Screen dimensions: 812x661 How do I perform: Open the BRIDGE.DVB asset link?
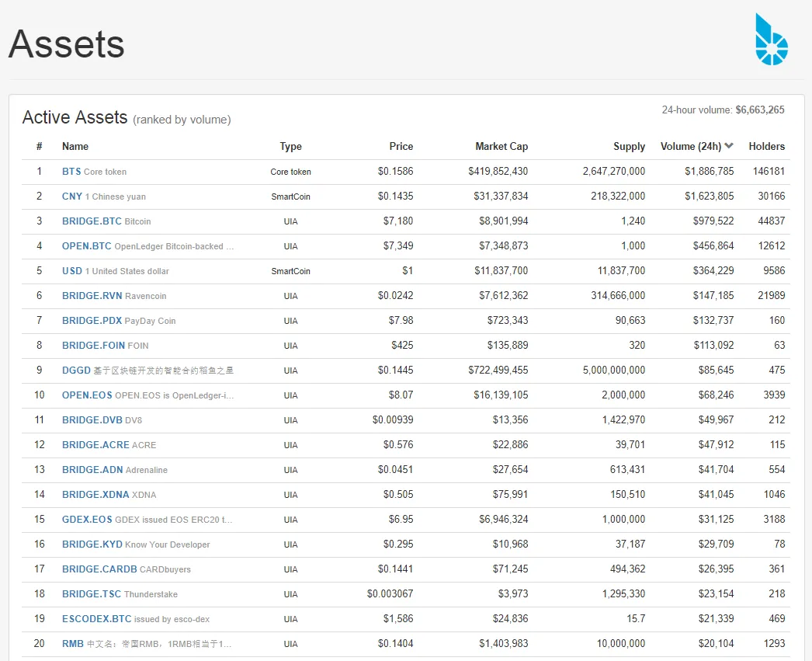92,420
